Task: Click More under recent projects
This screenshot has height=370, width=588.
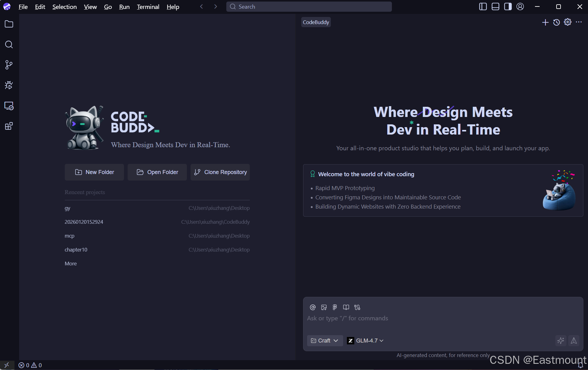Action: 71,264
